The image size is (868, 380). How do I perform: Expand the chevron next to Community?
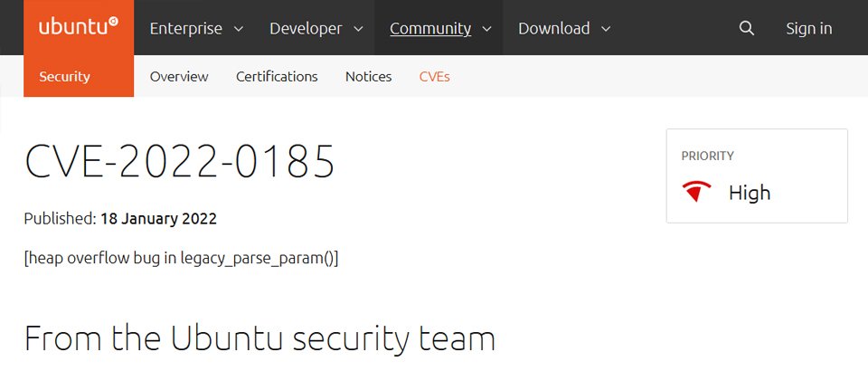[x=487, y=29]
